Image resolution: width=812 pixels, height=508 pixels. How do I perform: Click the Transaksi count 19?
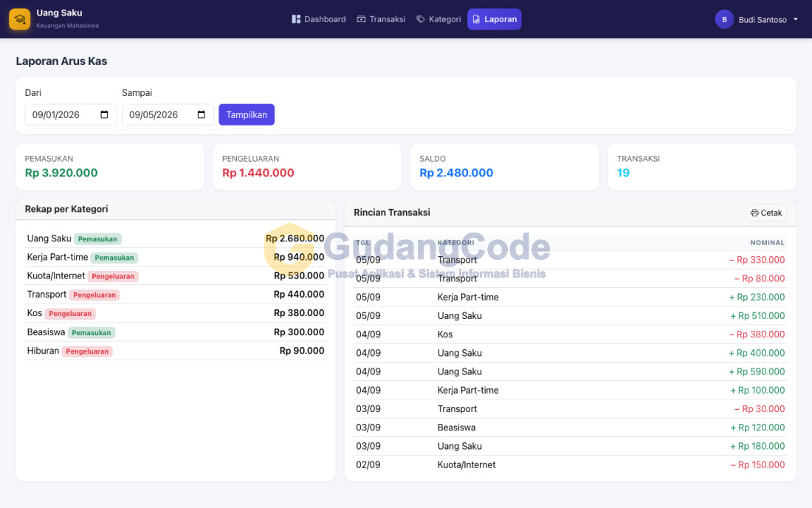pyautogui.click(x=623, y=173)
